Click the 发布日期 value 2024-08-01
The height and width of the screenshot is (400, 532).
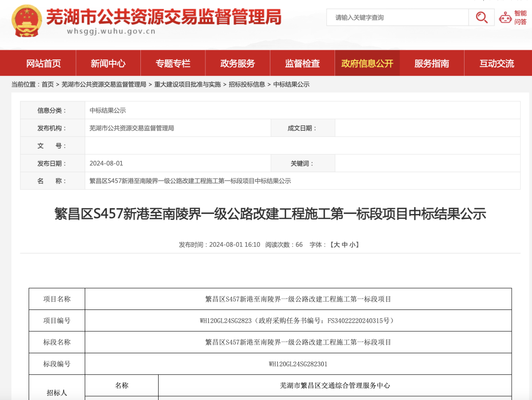[x=106, y=163]
